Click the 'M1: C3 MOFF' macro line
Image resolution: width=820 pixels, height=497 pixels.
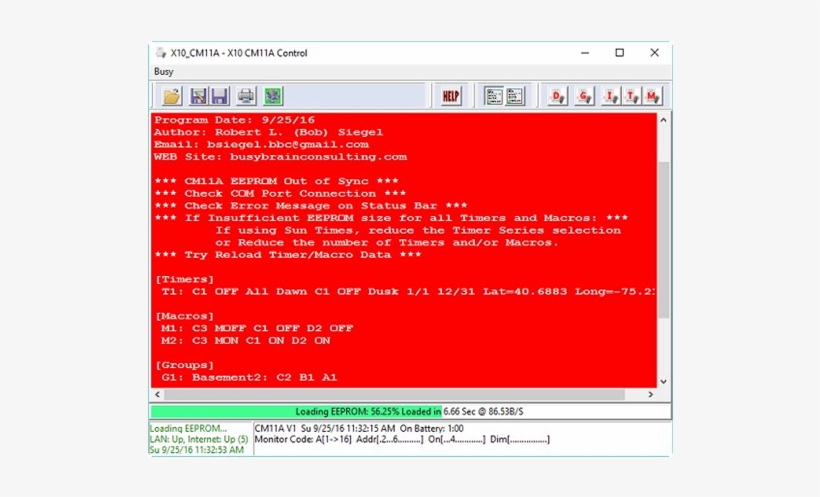[x=257, y=328]
